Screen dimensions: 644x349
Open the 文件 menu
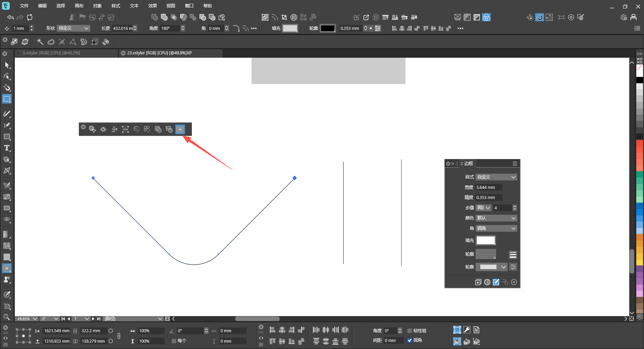(24, 6)
